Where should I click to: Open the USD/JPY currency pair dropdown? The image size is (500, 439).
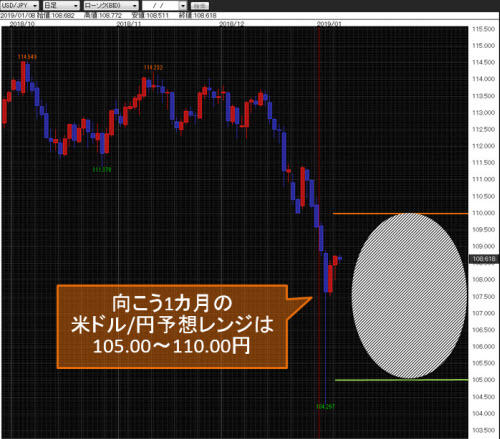tap(20, 5)
